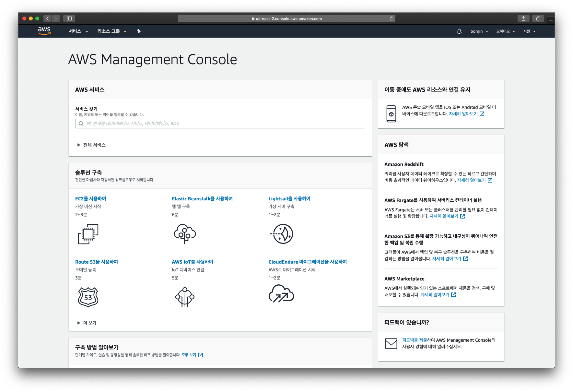
Task: Click external link icon in mobile app panel
Action: [x=482, y=114]
